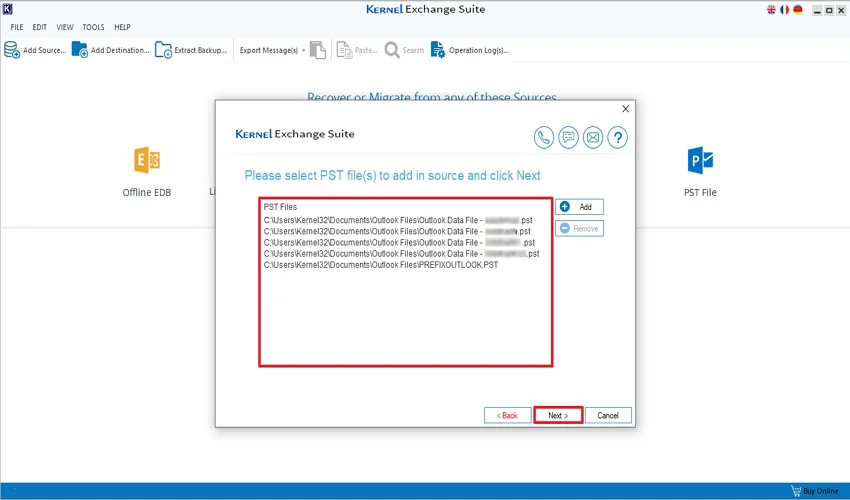
Task: Open the FILE menu
Action: click(x=17, y=27)
